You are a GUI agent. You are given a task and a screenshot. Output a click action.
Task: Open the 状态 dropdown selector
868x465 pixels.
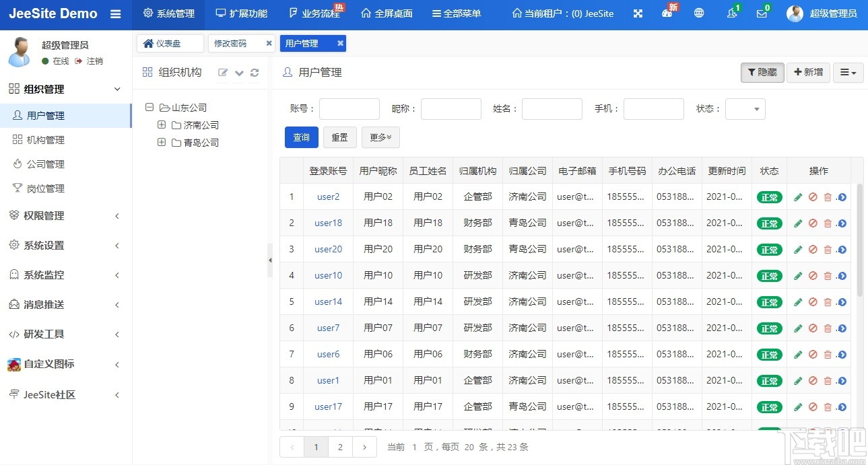click(x=745, y=108)
